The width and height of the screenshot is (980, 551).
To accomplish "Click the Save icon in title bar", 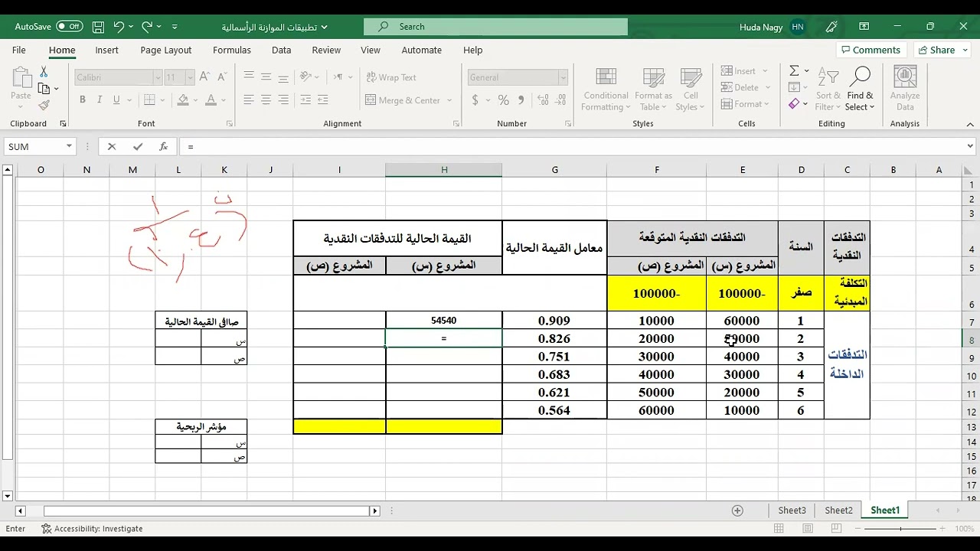I will point(98,27).
